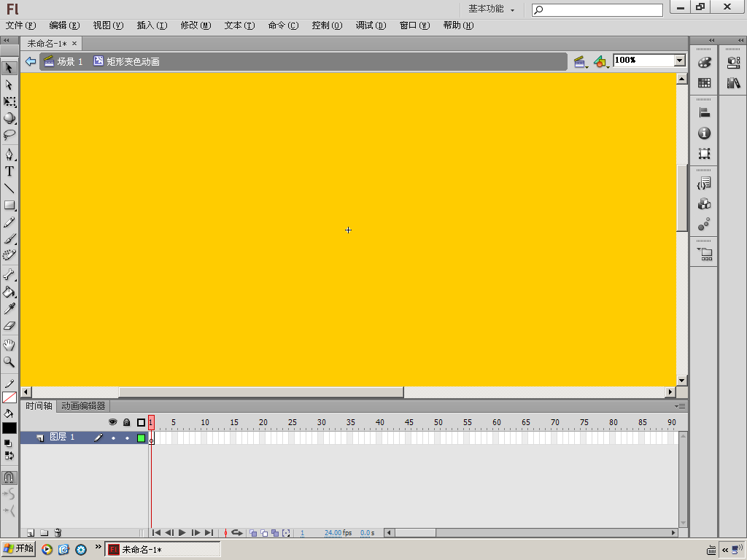The width and height of the screenshot is (747, 560).
Task: Open Modify Onion Markers dropdown
Action: pyautogui.click(x=286, y=533)
